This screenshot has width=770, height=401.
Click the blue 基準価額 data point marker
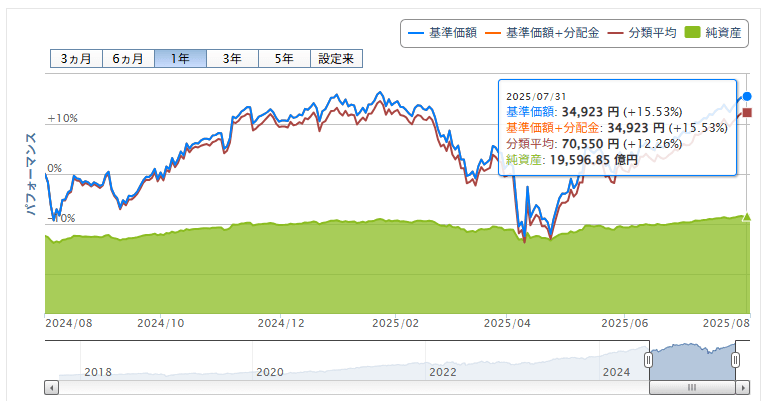point(747,96)
